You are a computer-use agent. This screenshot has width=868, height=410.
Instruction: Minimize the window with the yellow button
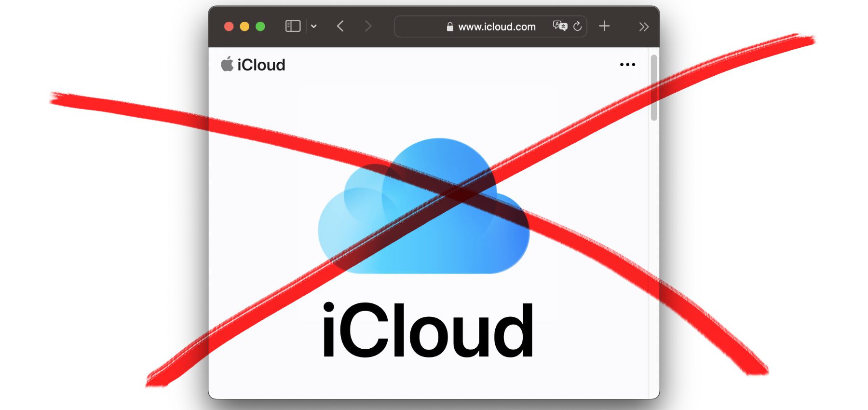point(244,27)
